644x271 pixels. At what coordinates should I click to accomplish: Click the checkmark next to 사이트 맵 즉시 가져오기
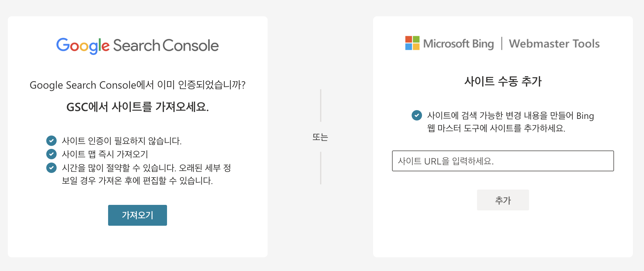51,154
